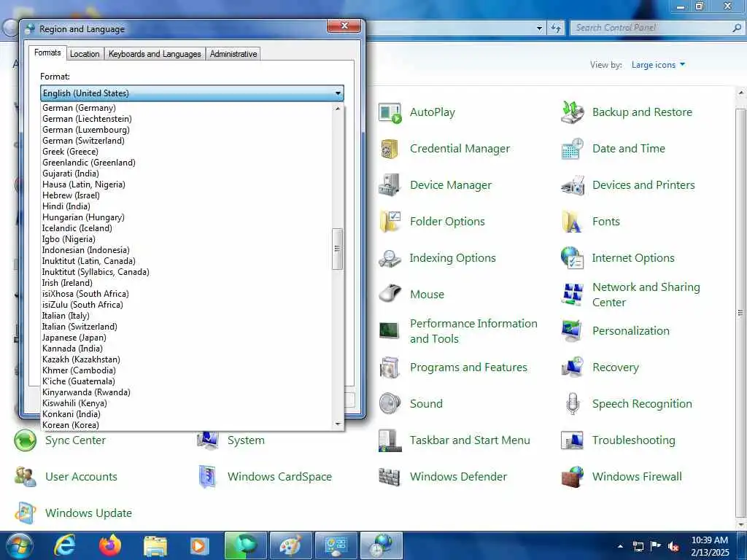747x560 pixels.
Task: Open the Fonts icon
Action: click(572, 222)
